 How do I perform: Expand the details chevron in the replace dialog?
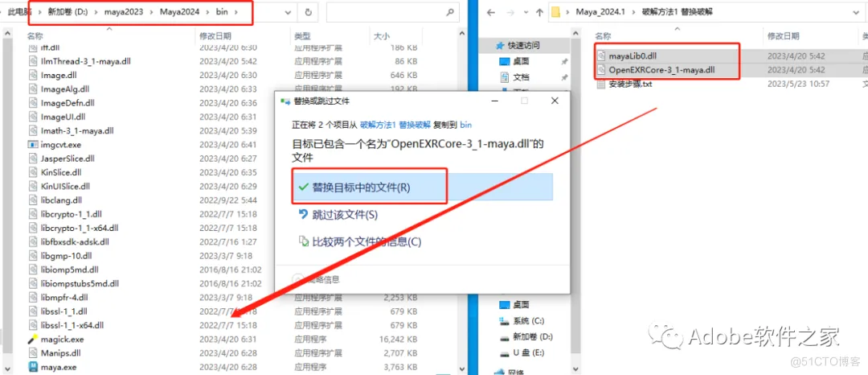click(x=298, y=279)
